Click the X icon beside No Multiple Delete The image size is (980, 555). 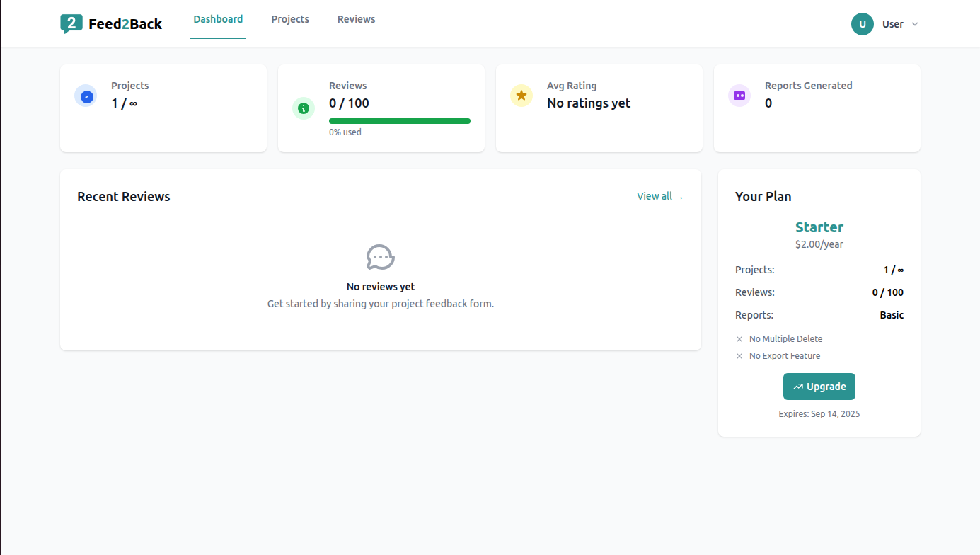point(739,339)
